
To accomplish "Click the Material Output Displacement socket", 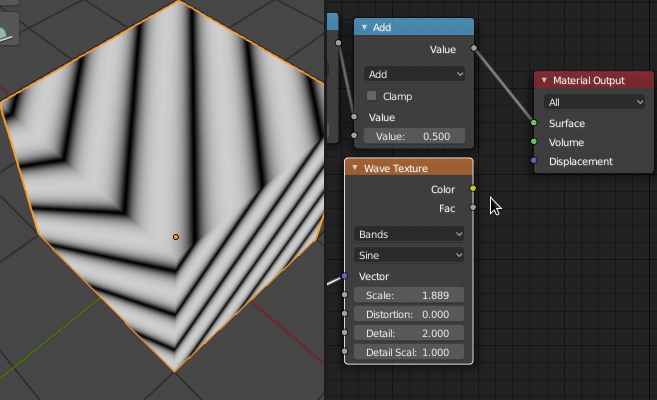I will pyautogui.click(x=534, y=160).
